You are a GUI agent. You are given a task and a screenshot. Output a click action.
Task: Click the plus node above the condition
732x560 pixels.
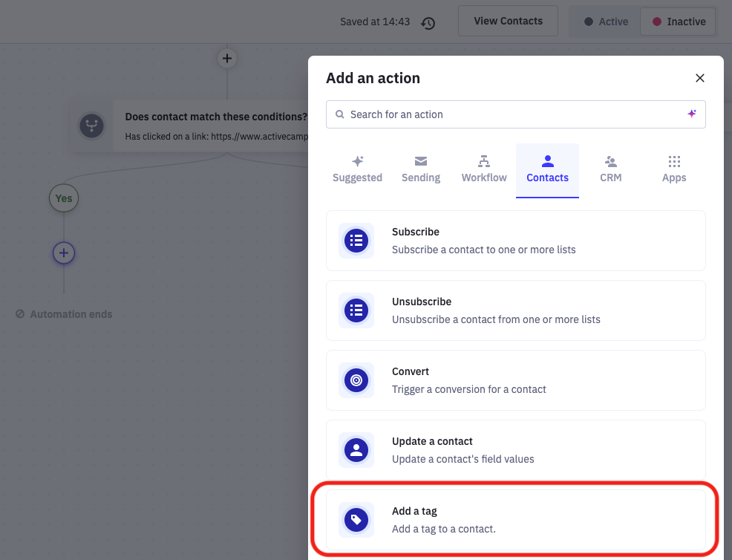click(227, 58)
